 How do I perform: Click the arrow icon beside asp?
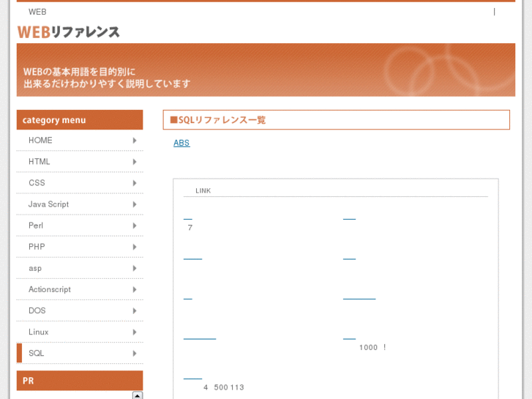point(135,268)
